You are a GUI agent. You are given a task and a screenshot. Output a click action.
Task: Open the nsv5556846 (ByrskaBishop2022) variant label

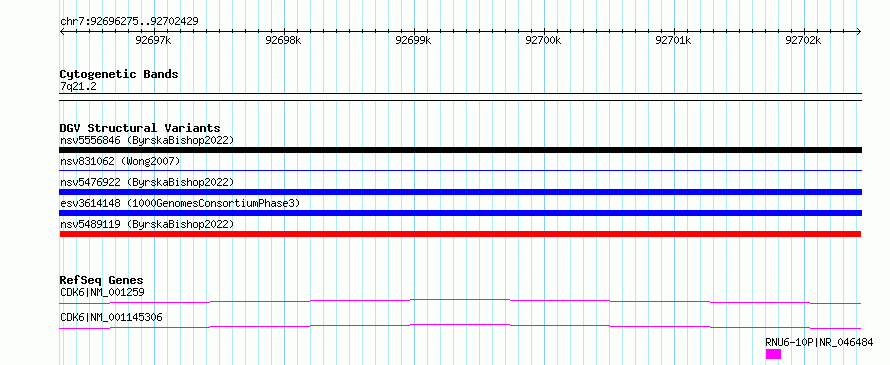tap(147, 140)
